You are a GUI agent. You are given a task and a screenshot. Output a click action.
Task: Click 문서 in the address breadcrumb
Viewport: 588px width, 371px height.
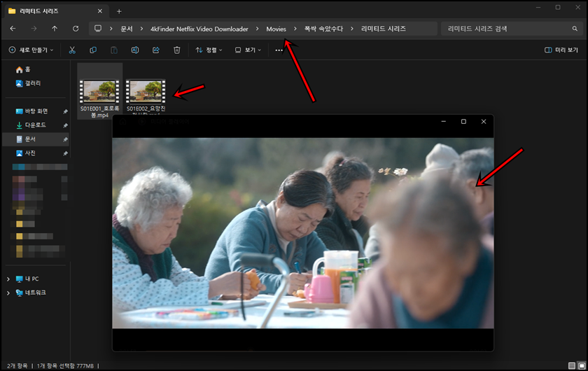pos(127,29)
